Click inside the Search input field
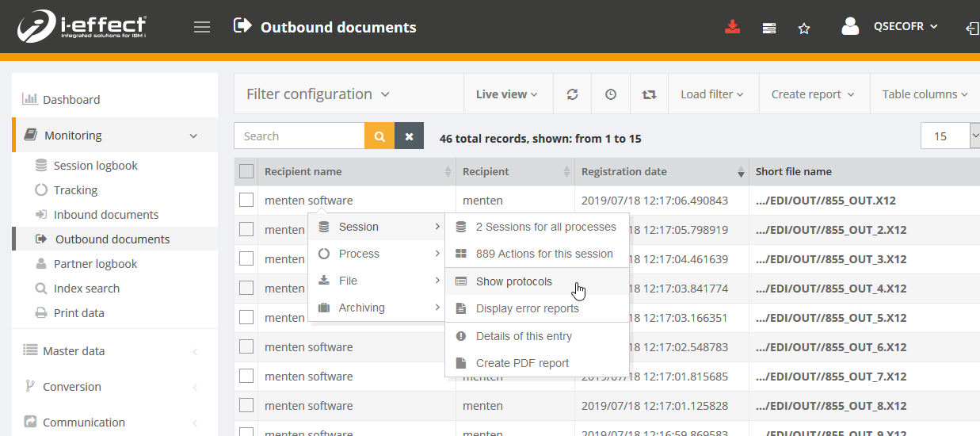The image size is (980, 436). tap(299, 136)
